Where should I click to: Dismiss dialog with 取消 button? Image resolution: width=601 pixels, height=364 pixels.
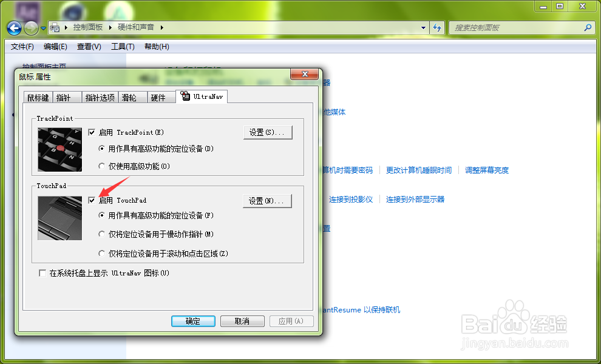[242, 321]
